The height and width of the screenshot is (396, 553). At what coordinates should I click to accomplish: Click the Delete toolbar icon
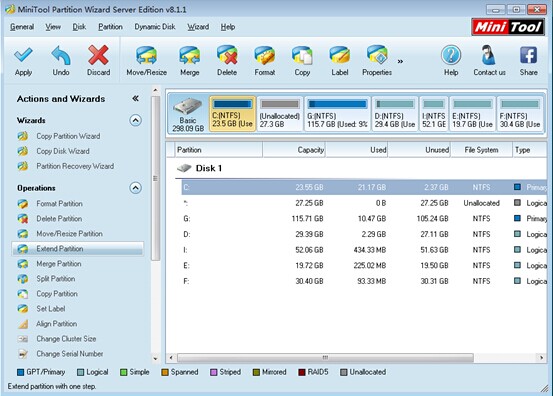227,55
